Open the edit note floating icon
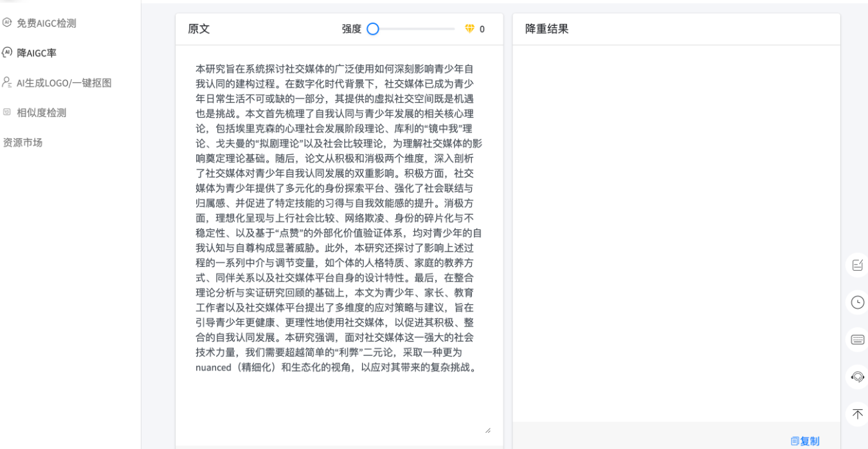Screen dimensions: 868x449 [857, 265]
